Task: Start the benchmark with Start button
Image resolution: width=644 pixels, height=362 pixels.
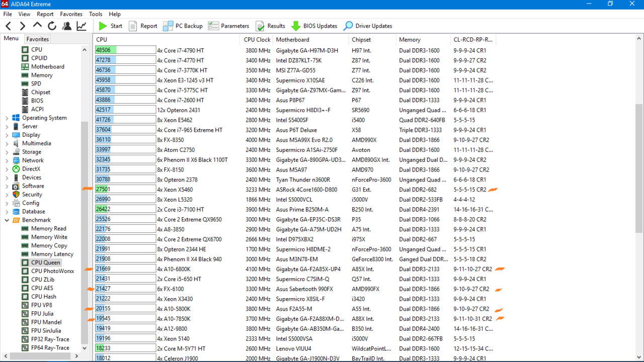Action: coord(110,26)
